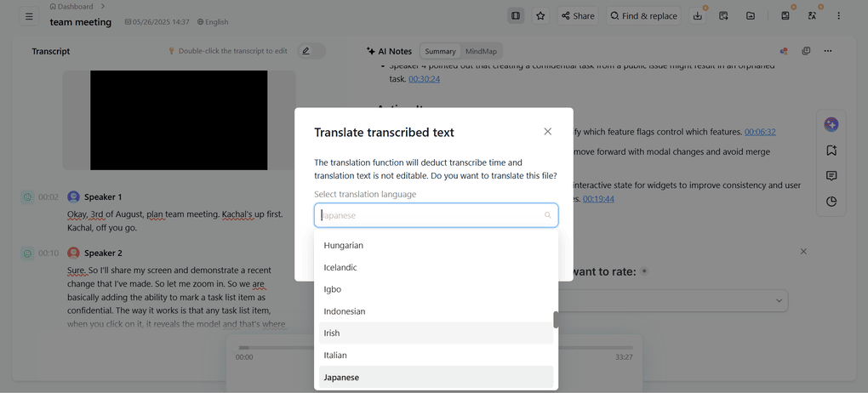This screenshot has width=868, height=393.
Task: Open the hamburger sidebar menu
Action: pos(29,16)
